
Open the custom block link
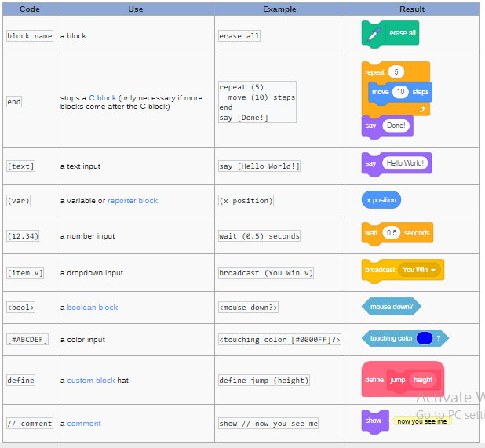coord(91,381)
